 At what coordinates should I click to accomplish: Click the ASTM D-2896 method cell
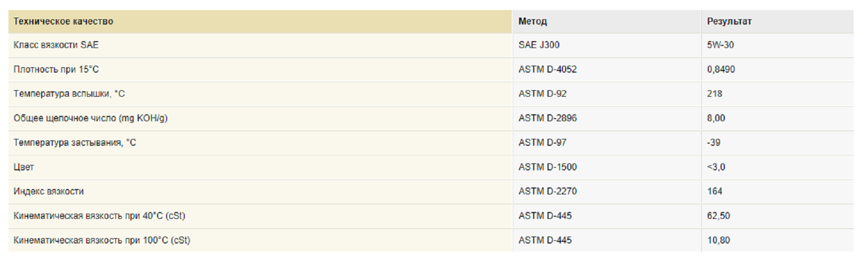point(547,118)
